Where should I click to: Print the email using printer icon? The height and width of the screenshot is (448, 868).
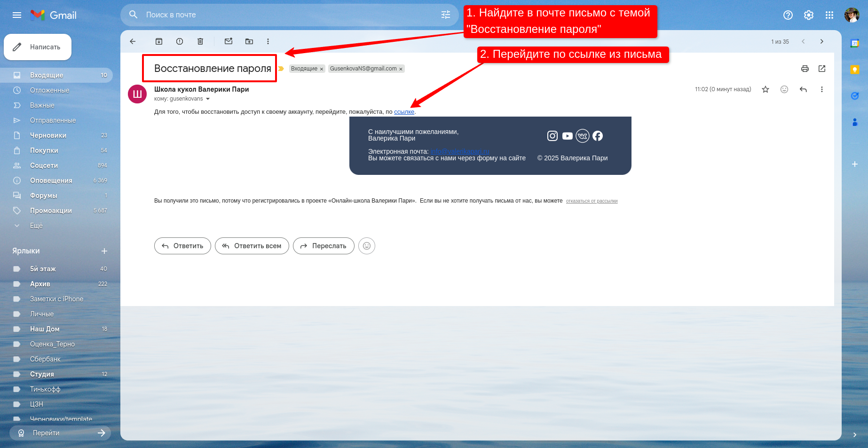[805, 69]
